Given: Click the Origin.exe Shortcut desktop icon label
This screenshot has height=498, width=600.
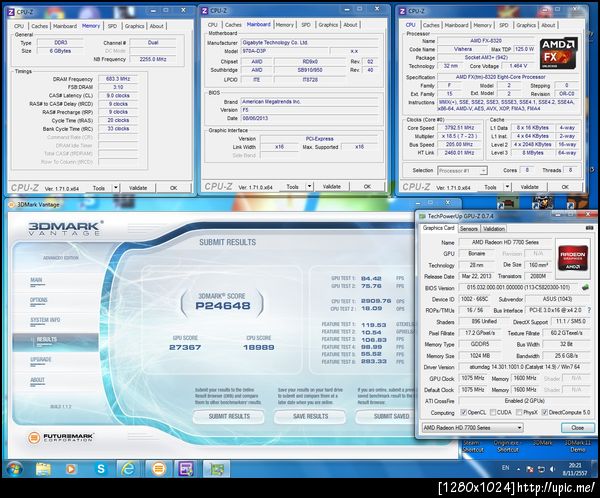Looking at the screenshot, I should pos(506,446).
